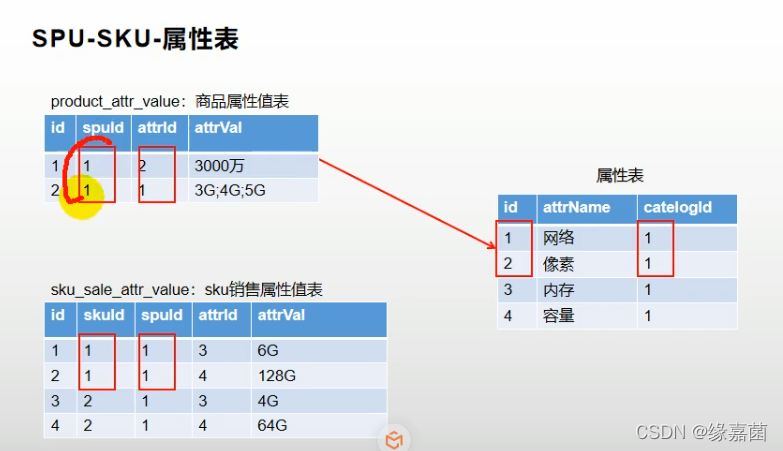Viewport: 783px width, 451px height.
Task: Click the attrId value in the 3000万 row
Action: [x=142, y=165]
